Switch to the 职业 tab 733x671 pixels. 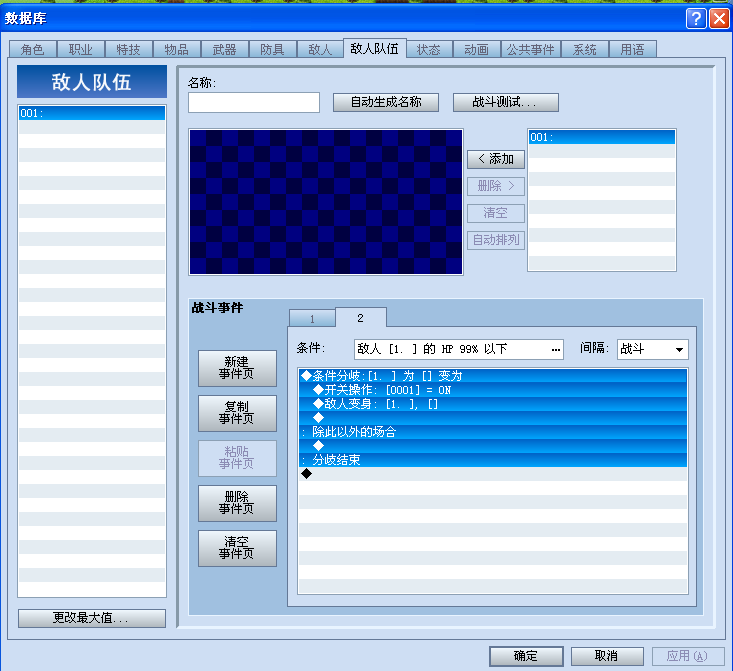coord(80,49)
